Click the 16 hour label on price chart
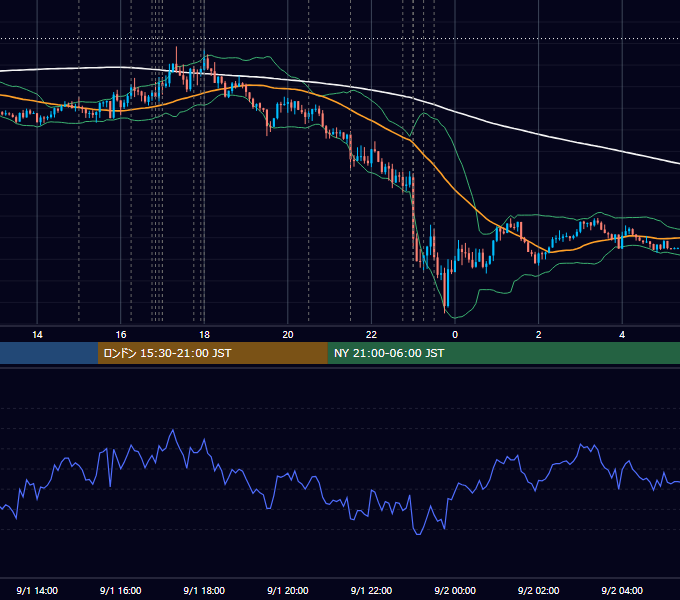This screenshot has width=680, height=600. (121, 335)
